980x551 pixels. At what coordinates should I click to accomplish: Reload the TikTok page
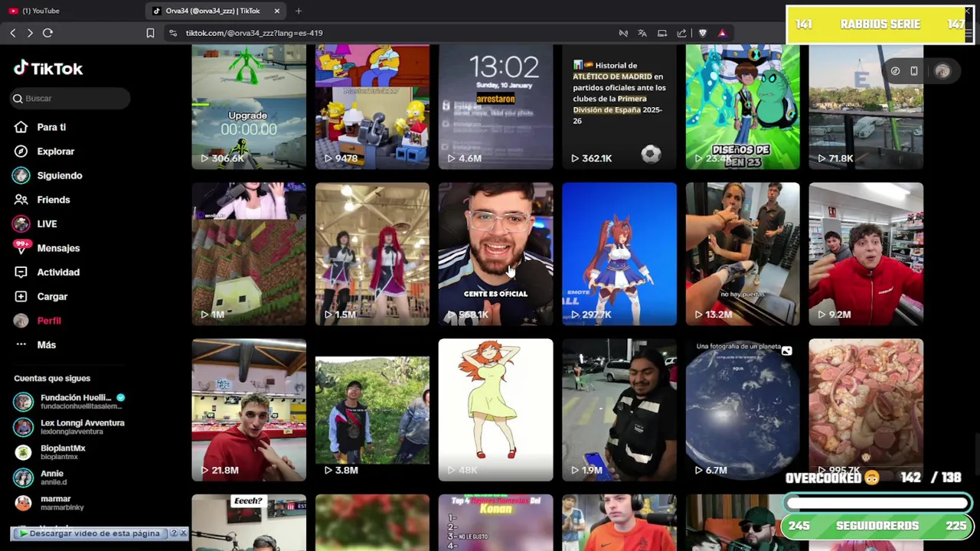(x=47, y=33)
